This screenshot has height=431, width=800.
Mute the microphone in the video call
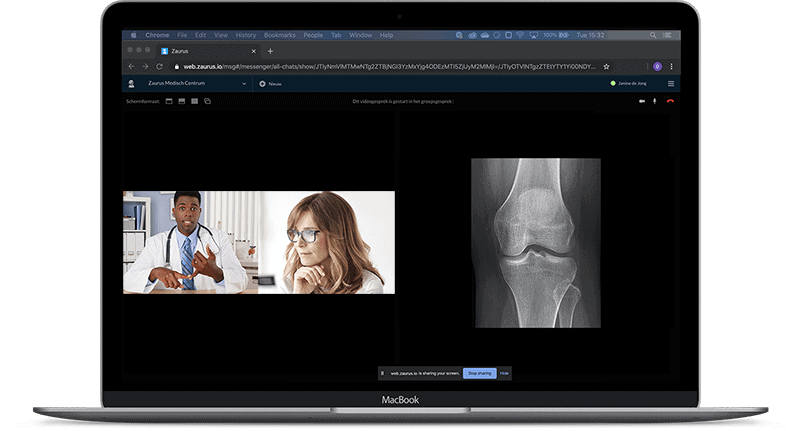point(655,102)
